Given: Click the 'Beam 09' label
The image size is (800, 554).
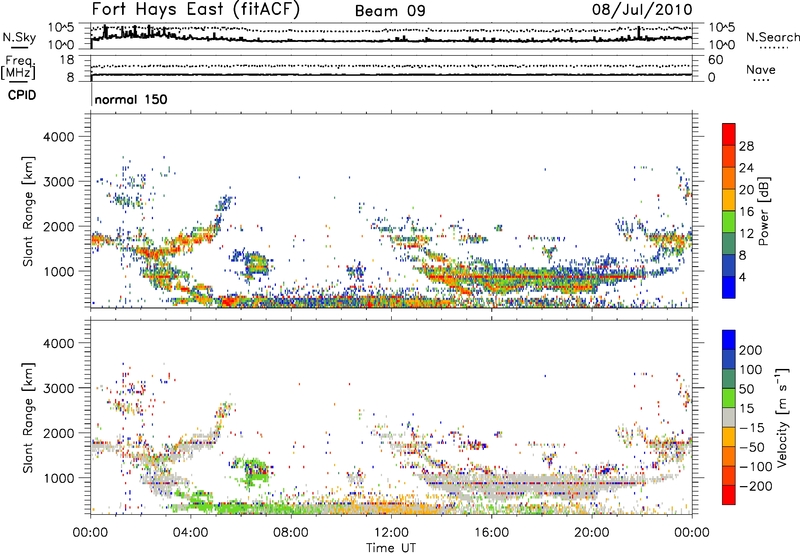Looking at the screenshot, I should (x=390, y=11).
